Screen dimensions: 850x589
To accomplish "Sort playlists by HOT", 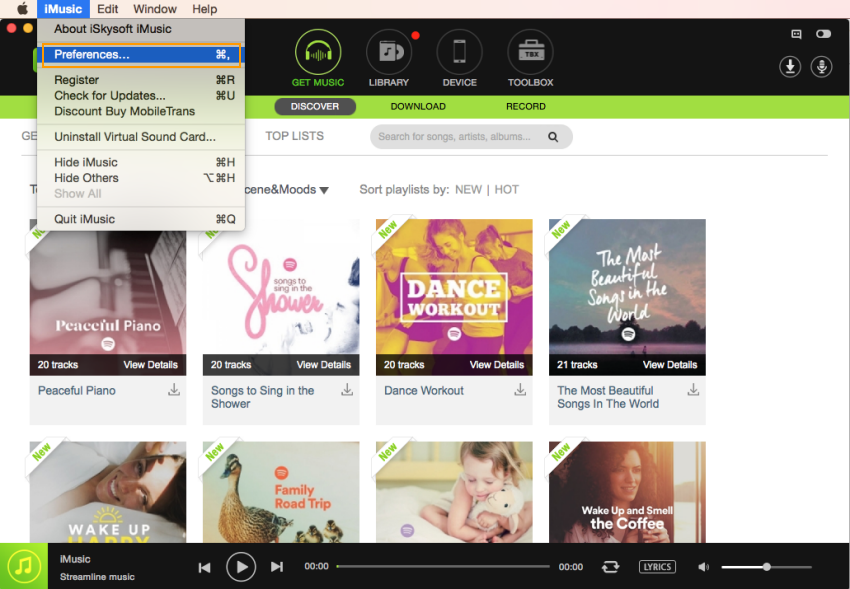I will pos(506,190).
